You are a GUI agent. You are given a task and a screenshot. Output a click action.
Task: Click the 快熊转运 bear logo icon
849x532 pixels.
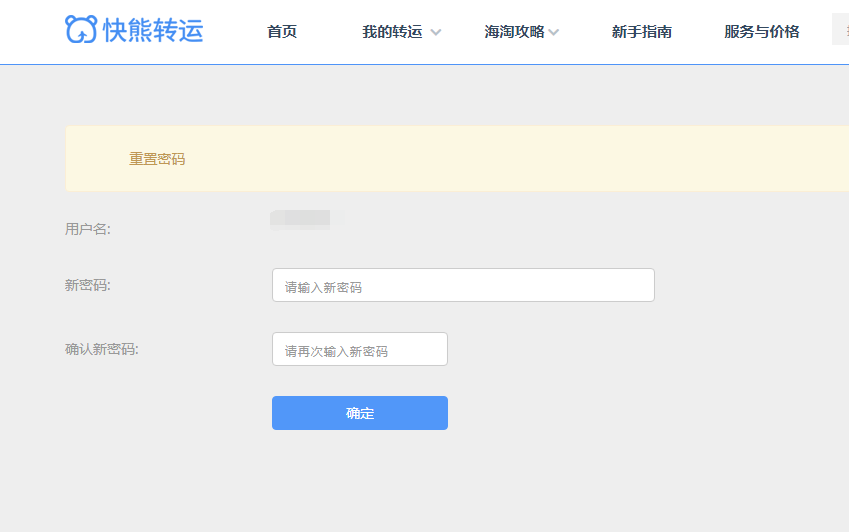81,29
